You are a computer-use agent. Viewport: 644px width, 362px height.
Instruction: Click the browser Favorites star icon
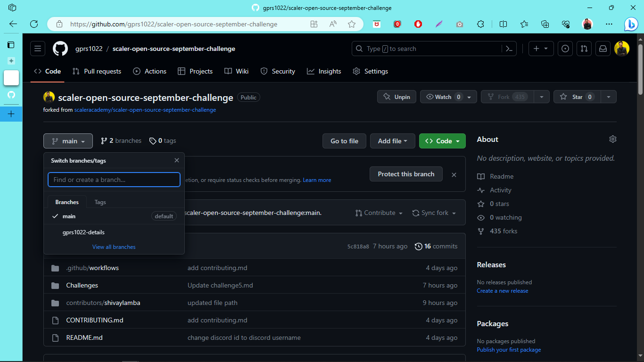pos(352,24)
